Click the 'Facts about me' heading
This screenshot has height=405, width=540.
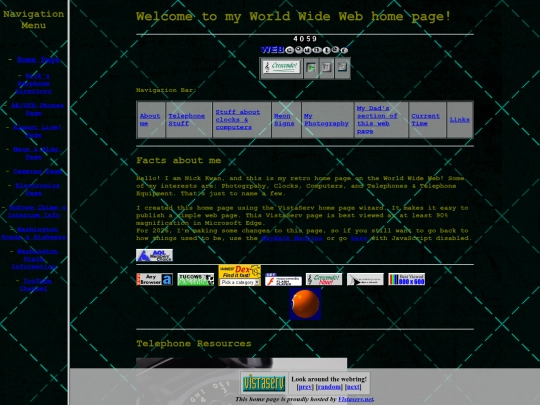[x=178, y=160]
